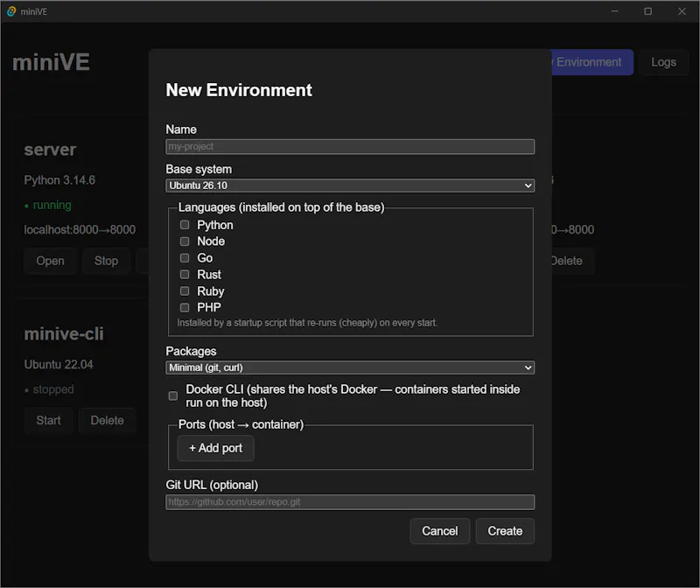Focus the Name input field
Viewport: 700px width, 588px height.
pyautogui.click(x=350, y=146)
